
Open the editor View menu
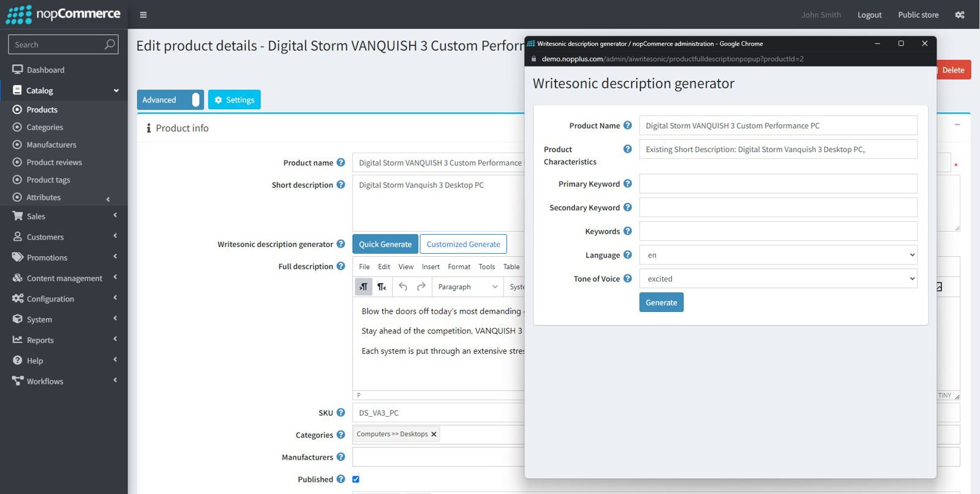pyautogui.click(x=406, y=267)
